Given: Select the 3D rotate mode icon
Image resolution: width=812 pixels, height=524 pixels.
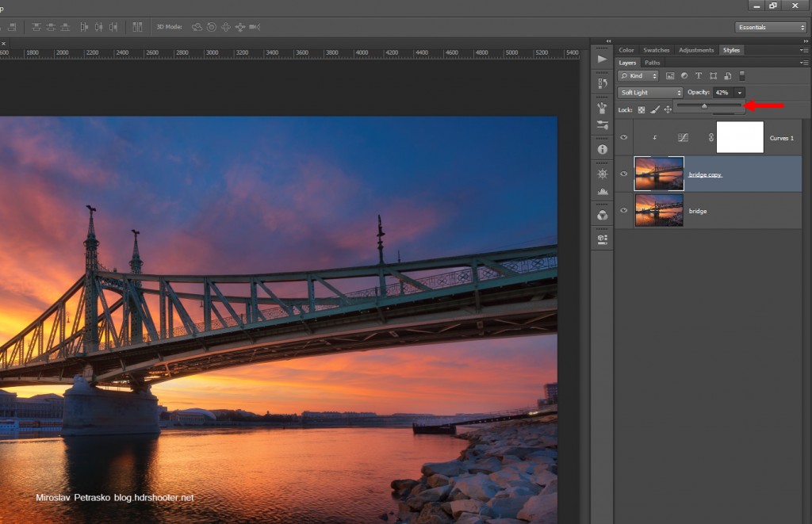Looking at the screenshot, I should click(197, 27).
